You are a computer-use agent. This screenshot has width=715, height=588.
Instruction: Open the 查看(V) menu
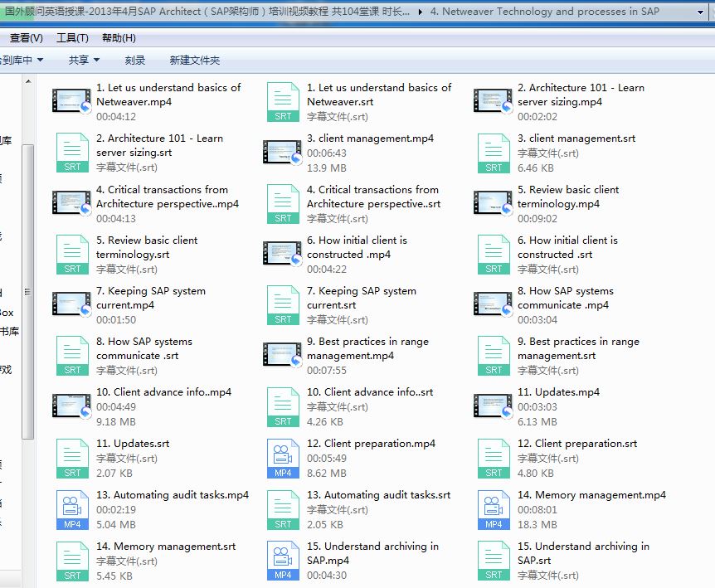(x=26, y=38)
